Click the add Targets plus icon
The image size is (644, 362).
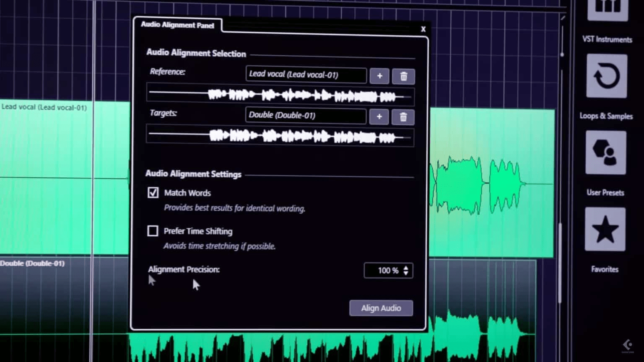point(379,117)
